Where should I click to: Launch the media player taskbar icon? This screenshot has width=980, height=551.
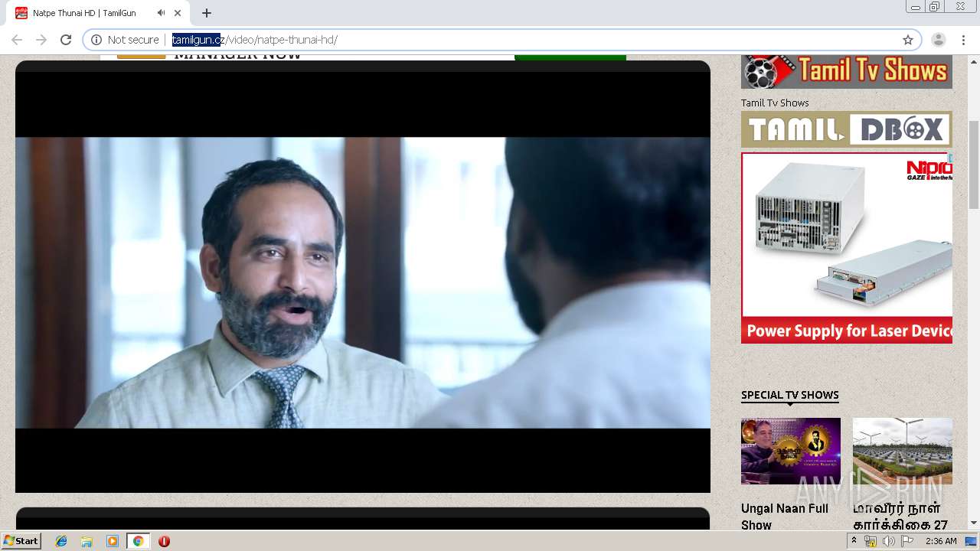(x=113, y=541)
